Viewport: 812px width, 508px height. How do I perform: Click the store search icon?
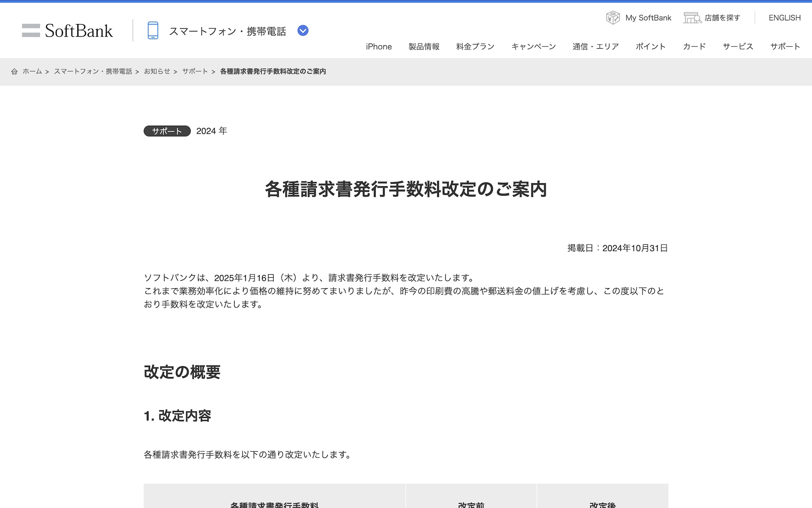click(692, 18)
